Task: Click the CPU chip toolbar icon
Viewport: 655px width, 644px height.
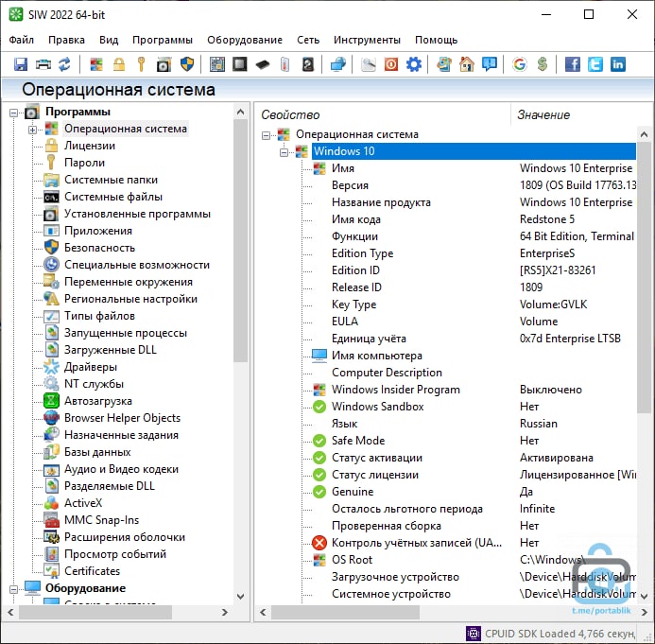Action: (x=240, y=64)
